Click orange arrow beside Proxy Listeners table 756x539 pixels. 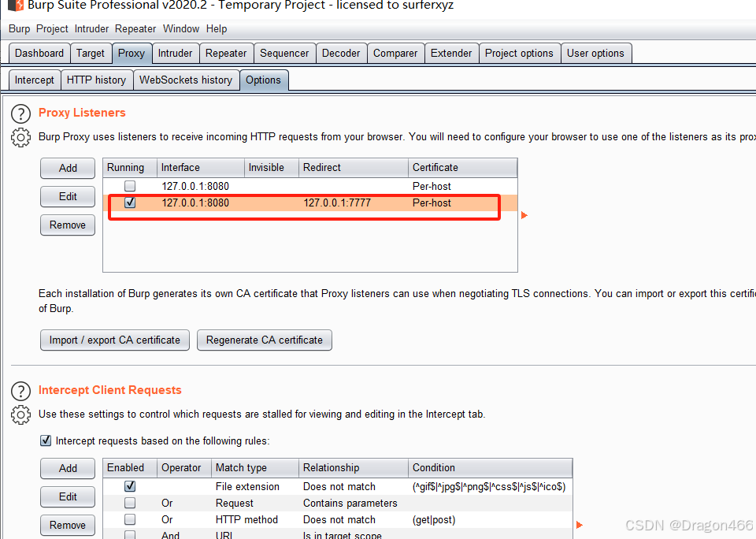click(524, 215)
